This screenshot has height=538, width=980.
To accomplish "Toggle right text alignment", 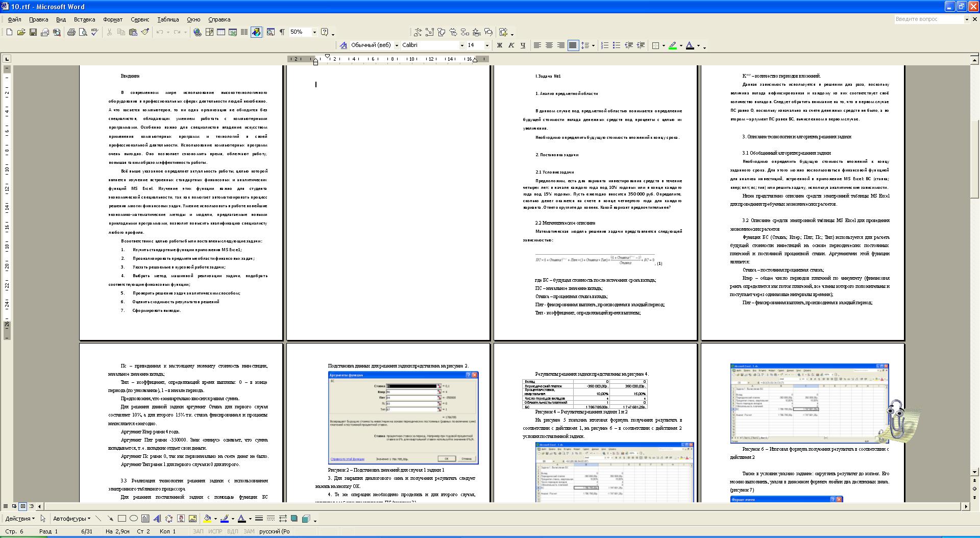I will point(561,45).
